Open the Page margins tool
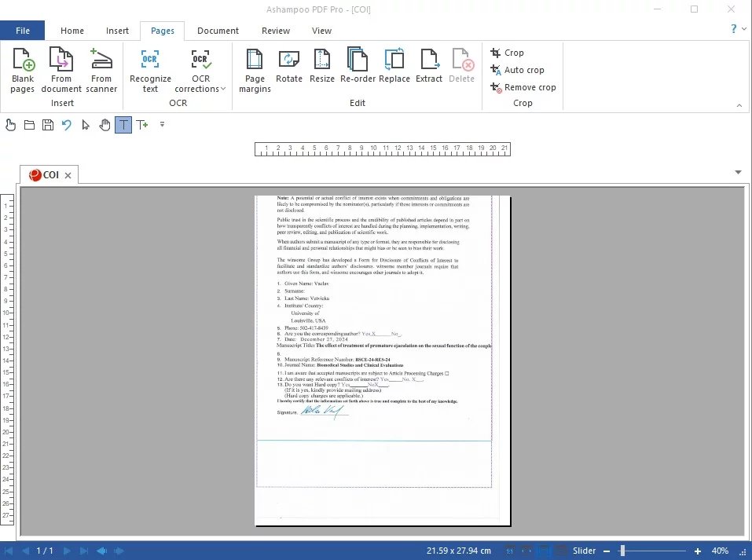Screen dimensions: 752x560 pyautogui.click(x=255, y=70)
